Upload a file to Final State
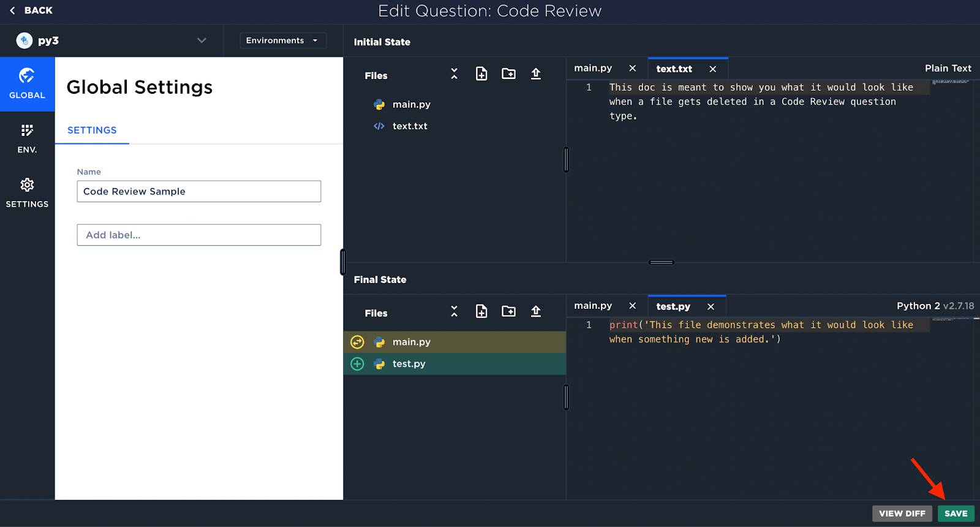This screenshot has width=980, height=527. pos(536,312)
